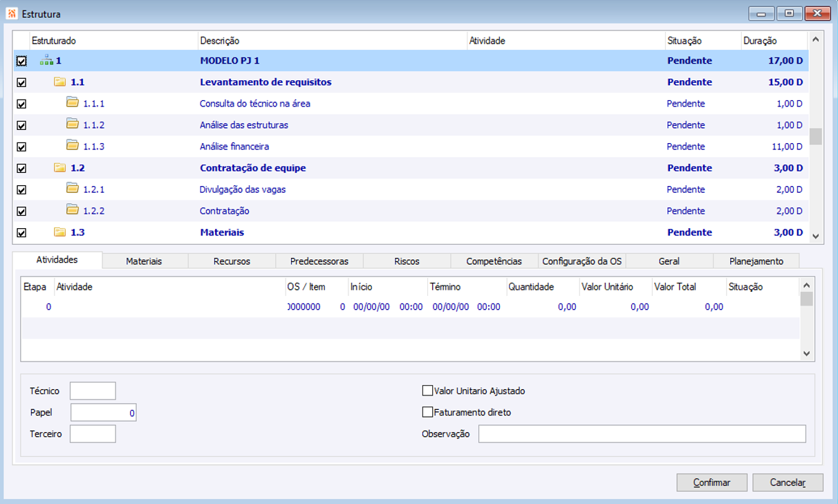Click the '17,00 D' duration cell

pos(785,61)
